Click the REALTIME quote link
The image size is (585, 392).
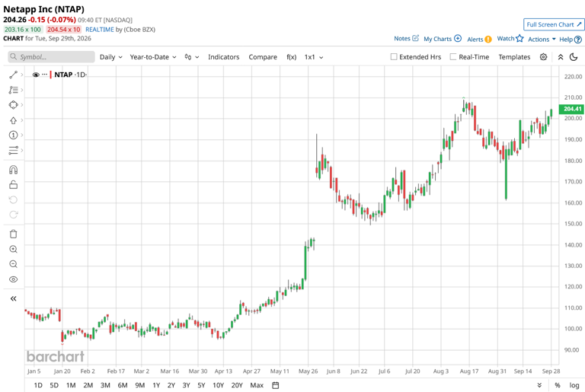(x=100, y=30)
